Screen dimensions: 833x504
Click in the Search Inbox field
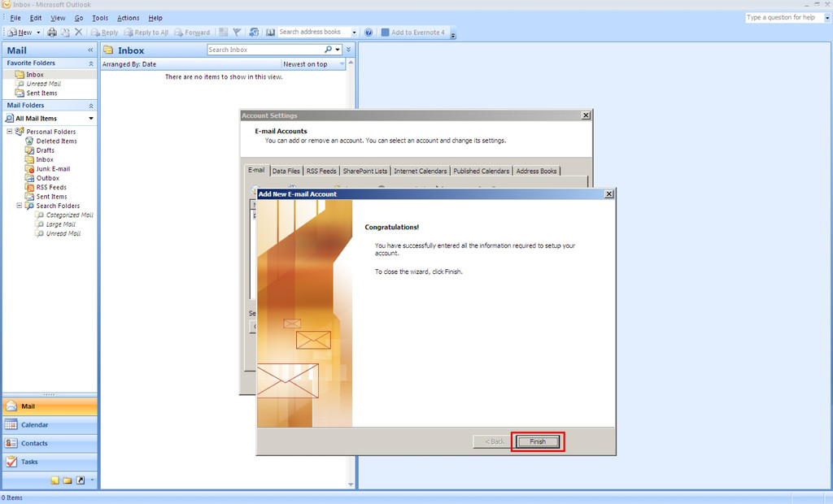coord(264,50)
